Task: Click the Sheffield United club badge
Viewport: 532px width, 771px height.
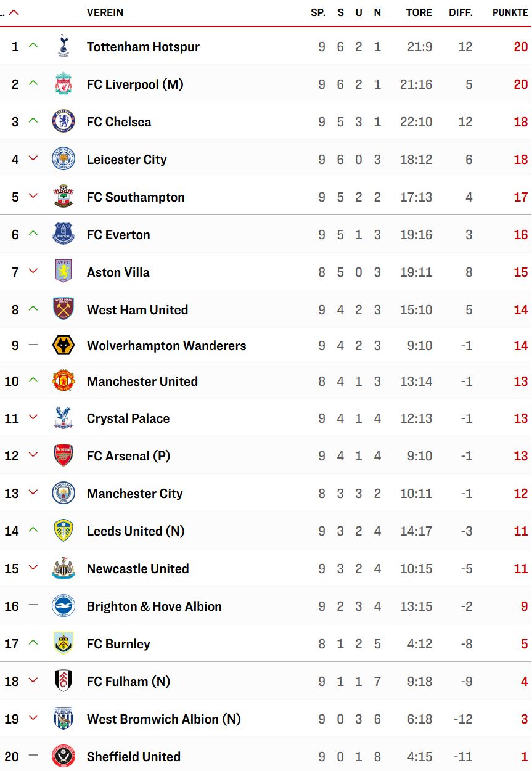Action: pos(63,756)
